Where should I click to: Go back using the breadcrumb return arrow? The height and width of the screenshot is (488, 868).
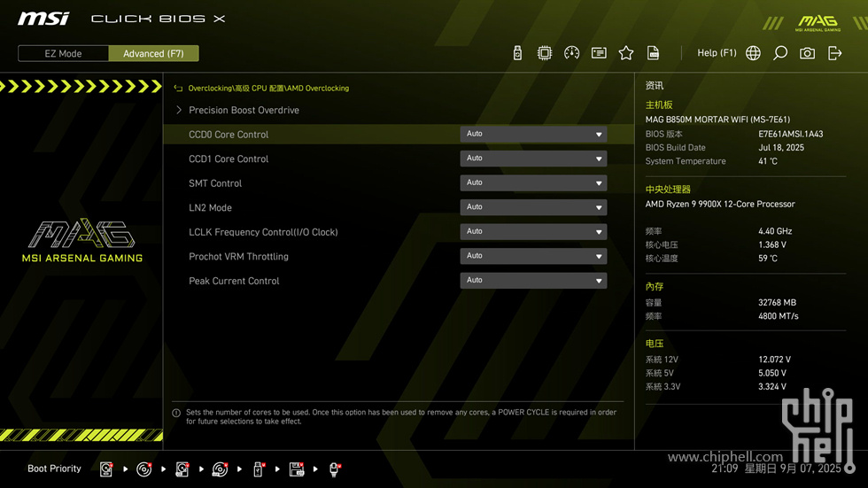pyautogui.click(x=178, y=88)
